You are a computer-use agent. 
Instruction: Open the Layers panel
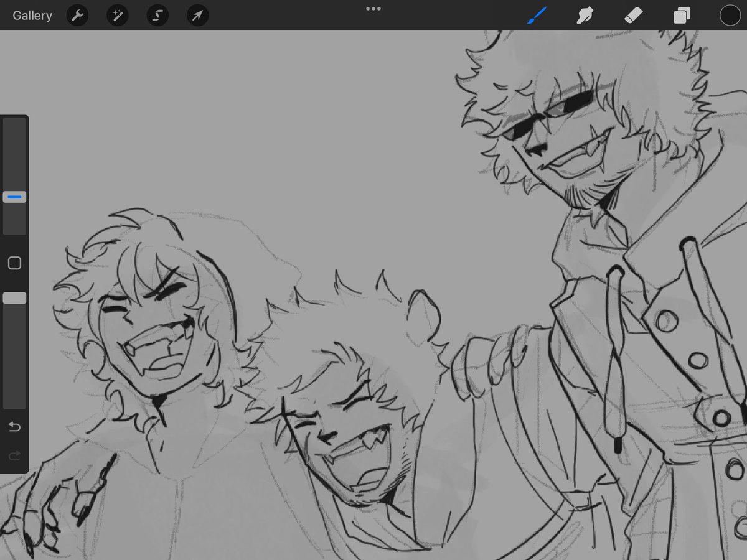[682, 16]
